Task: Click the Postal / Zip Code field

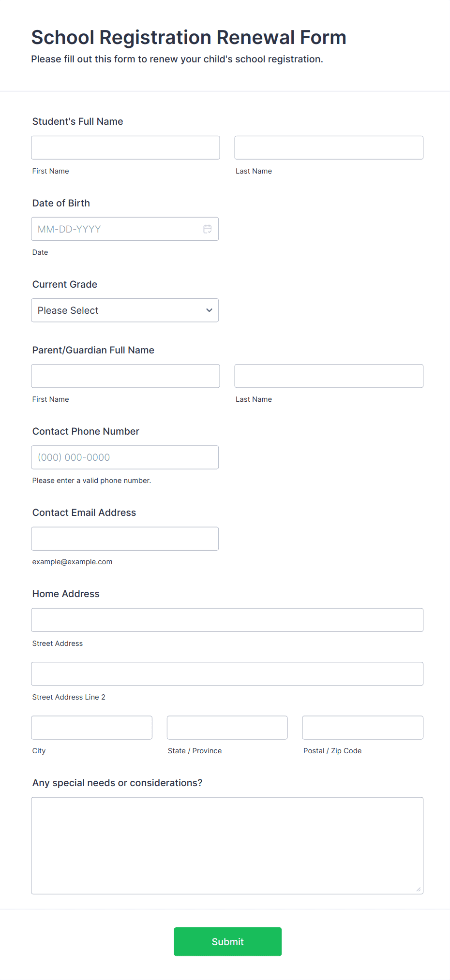Action: click(362, 727)
